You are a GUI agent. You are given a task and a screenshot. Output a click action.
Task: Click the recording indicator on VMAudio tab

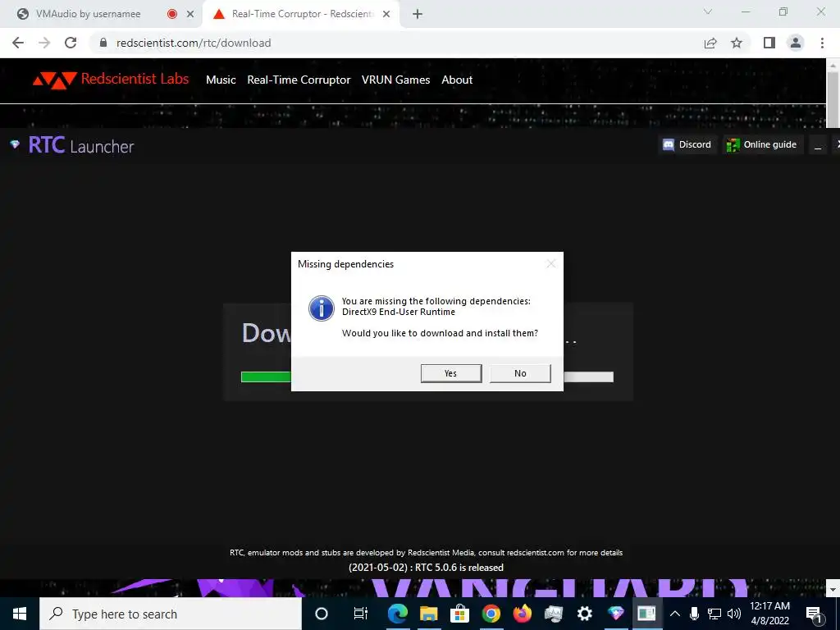click(x=172, y=15)
